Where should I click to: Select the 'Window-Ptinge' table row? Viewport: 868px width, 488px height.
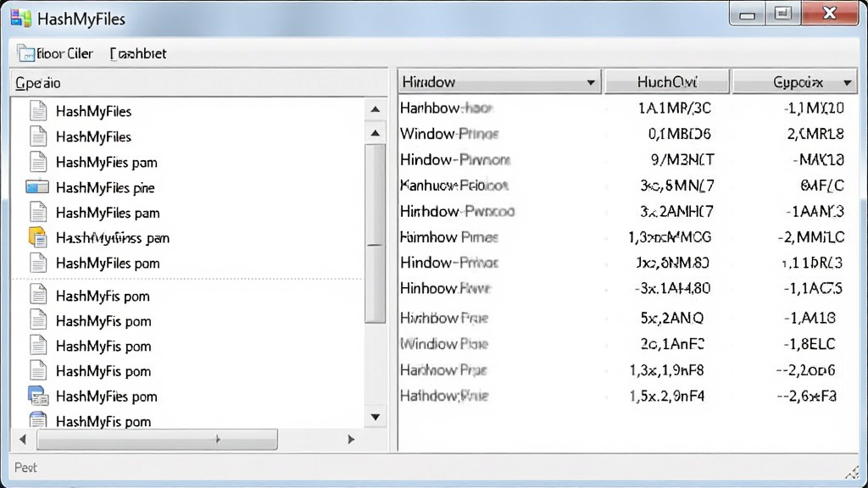[628, 134]
